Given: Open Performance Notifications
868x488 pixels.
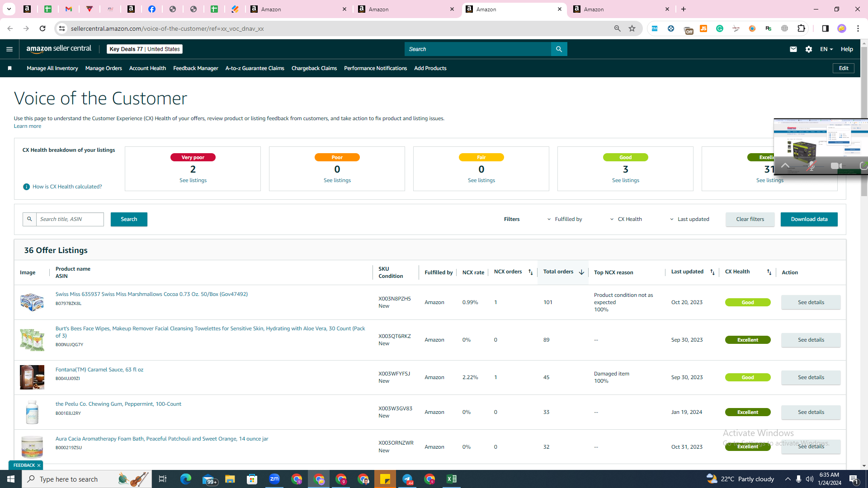Looking at the screenshot, I should 375,68.
